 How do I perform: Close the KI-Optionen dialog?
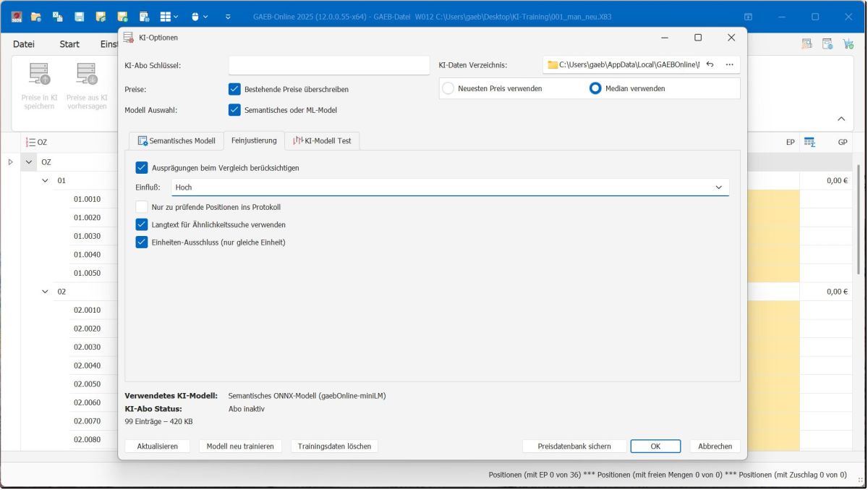point(731,38)
